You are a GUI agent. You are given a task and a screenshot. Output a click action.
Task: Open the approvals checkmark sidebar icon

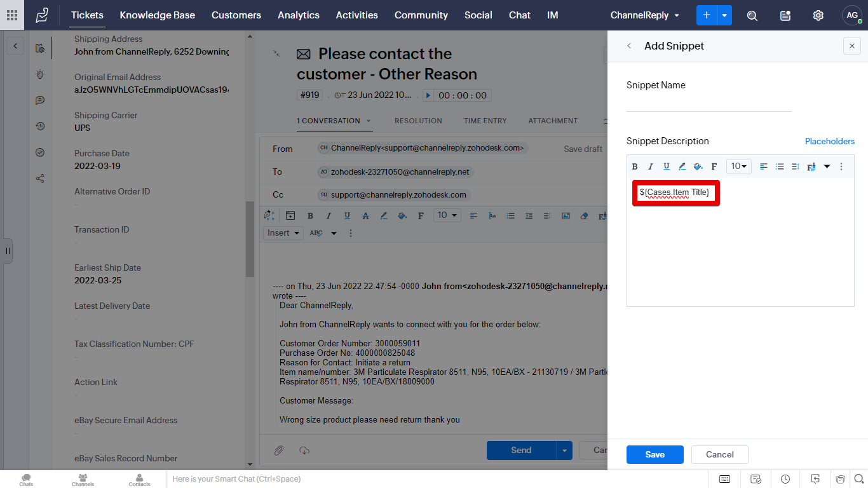point(40,152)
